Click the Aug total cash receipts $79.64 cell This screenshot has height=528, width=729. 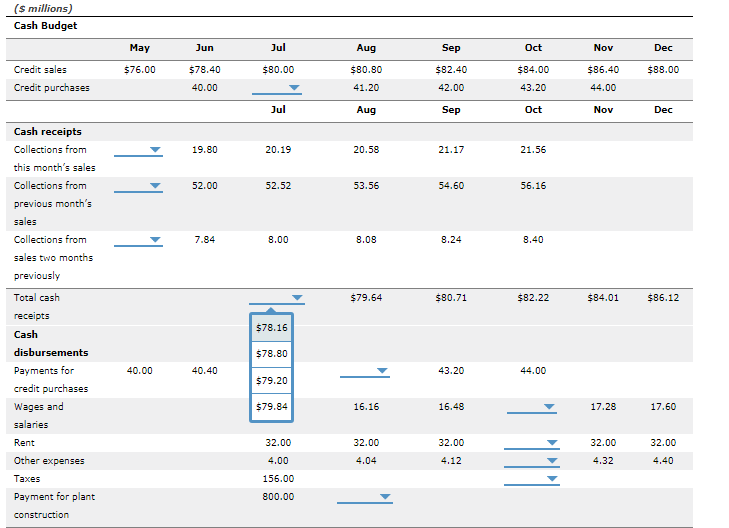(x=366, y=298)
